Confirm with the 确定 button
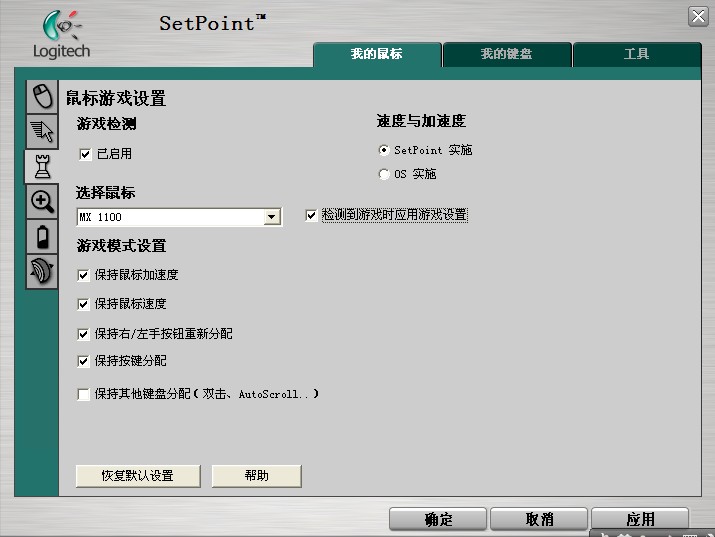The image size is (715, 537). pyautogui.click(x=438, y=519)
